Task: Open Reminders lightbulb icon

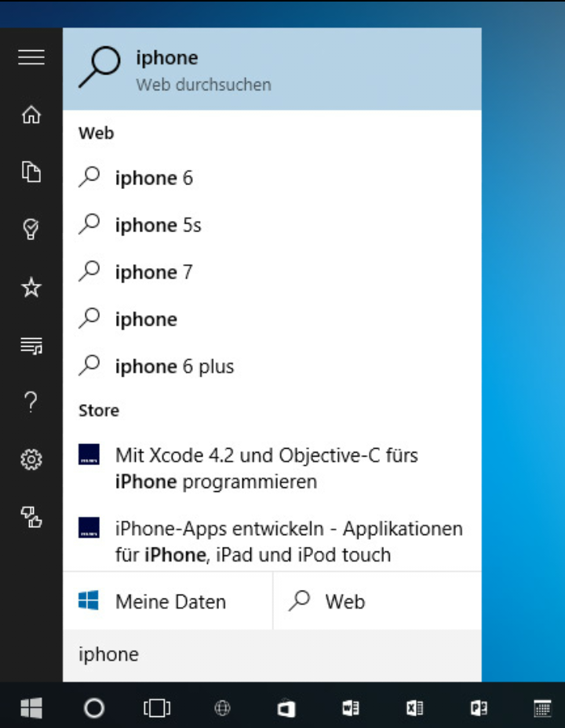Action: pos(31,229)
